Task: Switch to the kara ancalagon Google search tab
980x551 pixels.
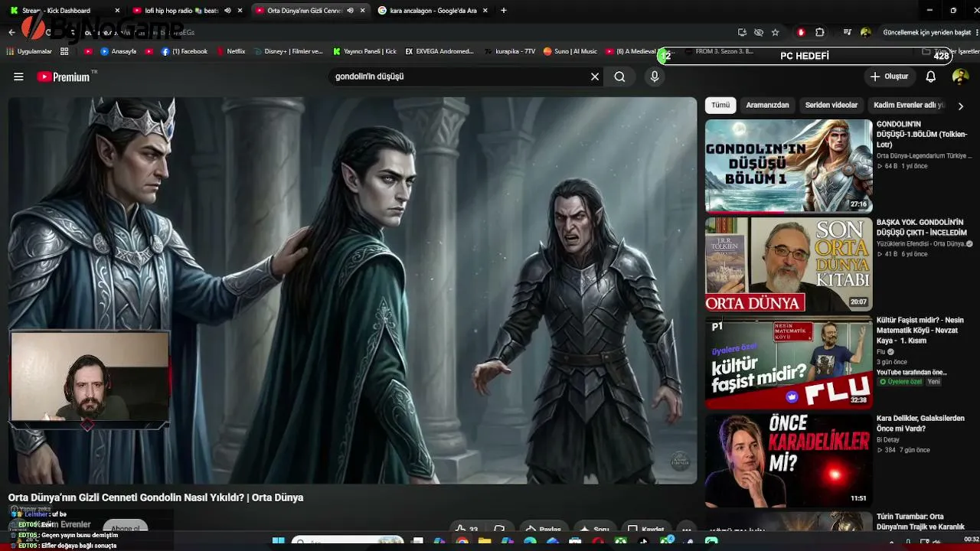Action: tap(433, 11)
